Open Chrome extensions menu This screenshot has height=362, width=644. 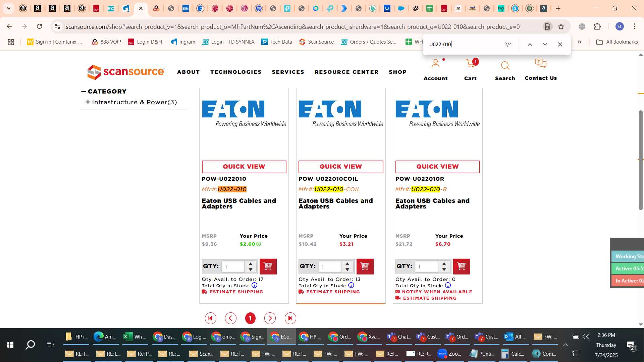point(597,26)
